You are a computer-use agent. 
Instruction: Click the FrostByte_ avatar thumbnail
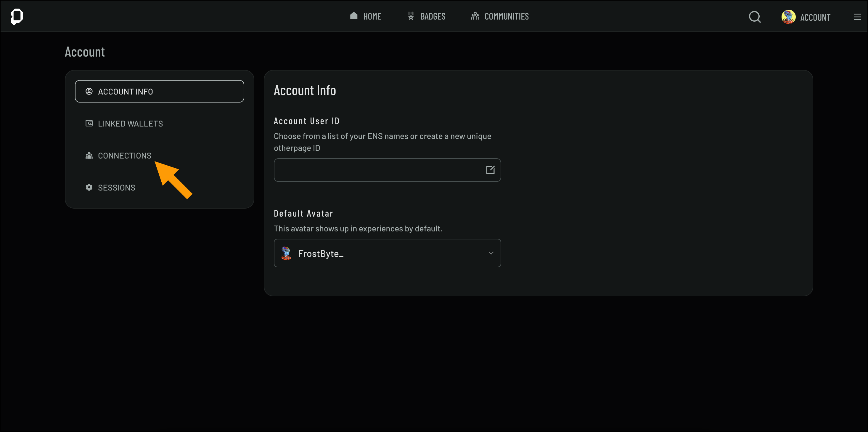click(x=286, y=253)
